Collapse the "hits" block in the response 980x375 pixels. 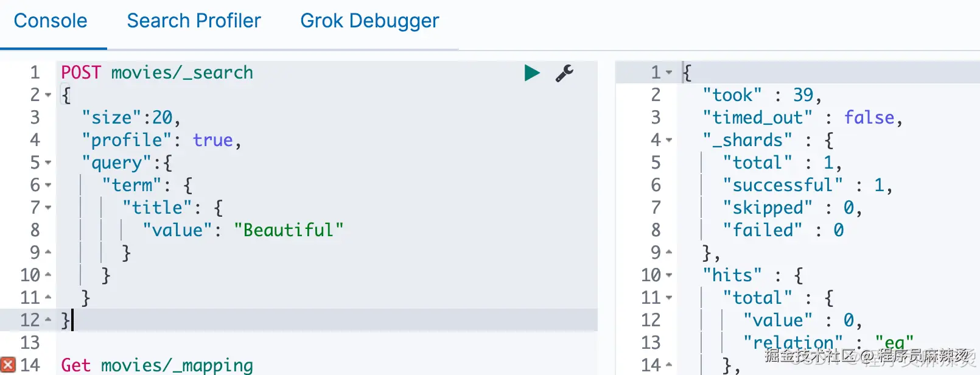[x=669, y=276]
